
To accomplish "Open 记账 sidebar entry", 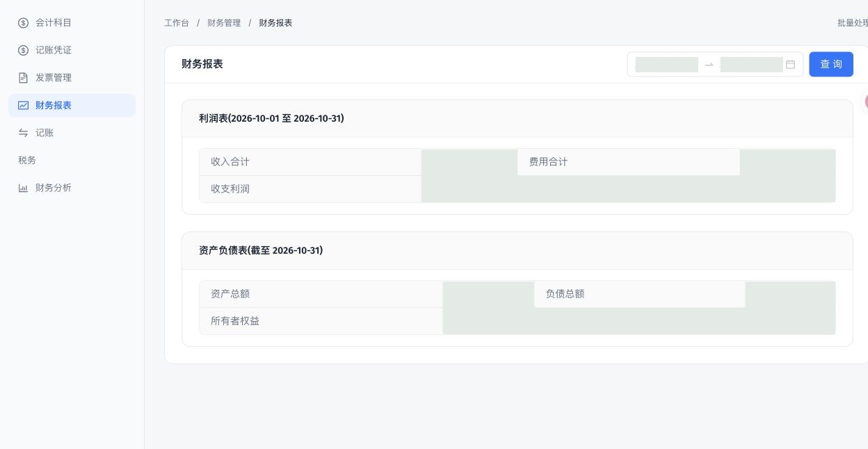I will 72,133.
